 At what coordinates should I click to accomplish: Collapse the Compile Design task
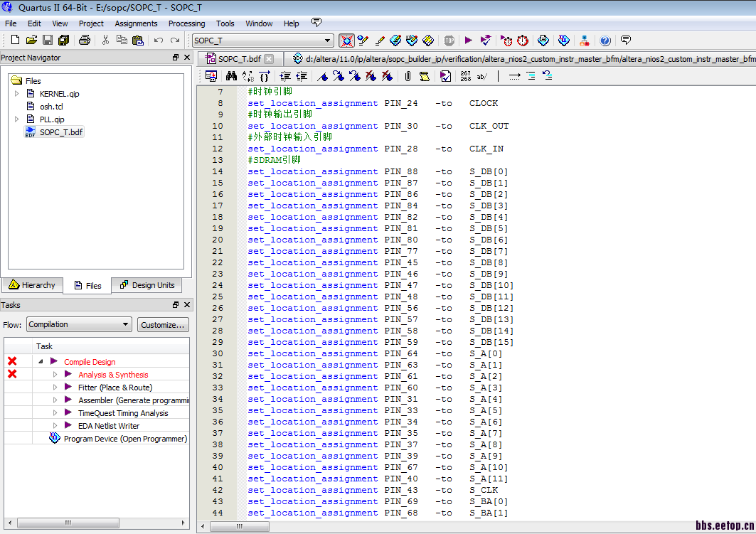tap(41, 361)
